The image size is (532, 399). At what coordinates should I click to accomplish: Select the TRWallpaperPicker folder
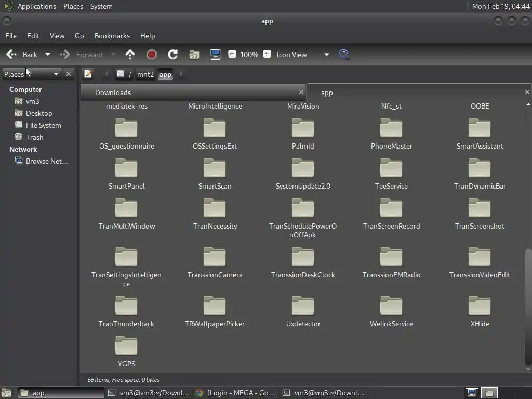(215, 312)
